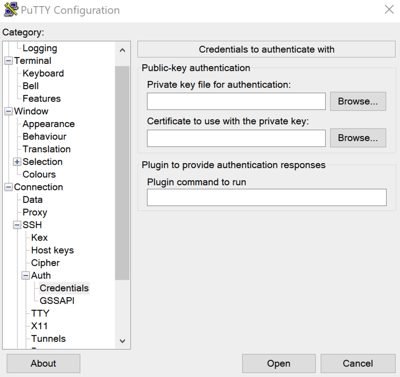Open the SSH session
Screen dimensions: 400x377
coord(279,363)
